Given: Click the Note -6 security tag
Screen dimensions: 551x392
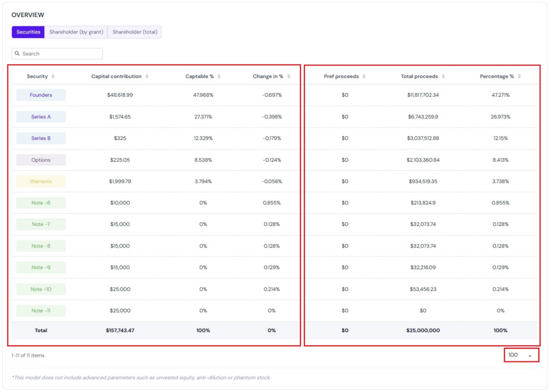Looking at the screenshot, I should click(x=40, y=203).
